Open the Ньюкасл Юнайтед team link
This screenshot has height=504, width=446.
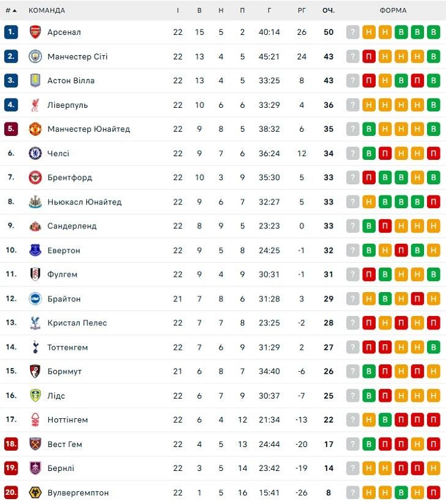[84, 202]
